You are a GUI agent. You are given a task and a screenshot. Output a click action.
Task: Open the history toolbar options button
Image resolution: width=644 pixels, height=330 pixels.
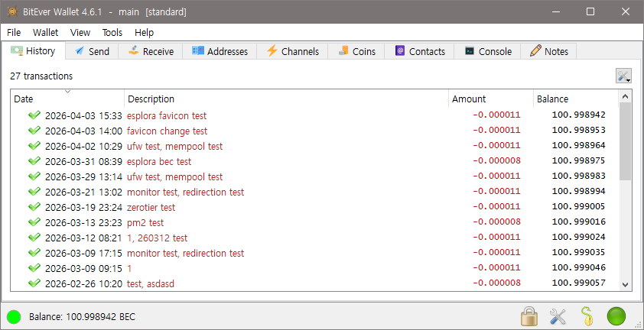pyautogui.click(x=623, y=76)
